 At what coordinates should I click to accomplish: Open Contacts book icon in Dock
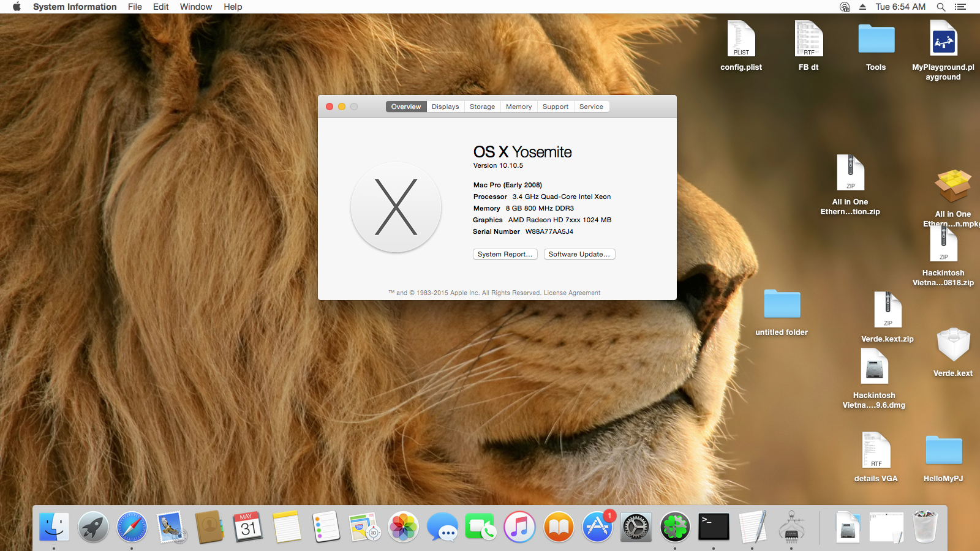[209, 527]
